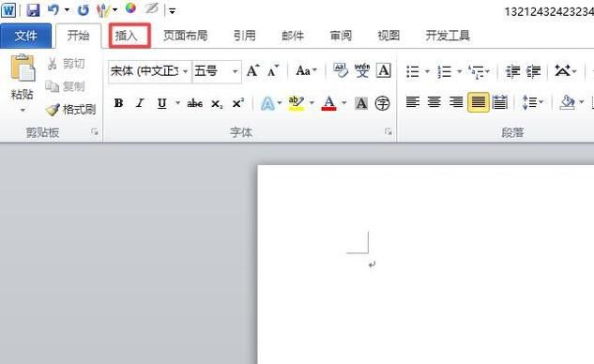Open the 页面布局 (Page Layout) tab
The width and height of the screenshot is (594, 364).
(x=185, y=36)
